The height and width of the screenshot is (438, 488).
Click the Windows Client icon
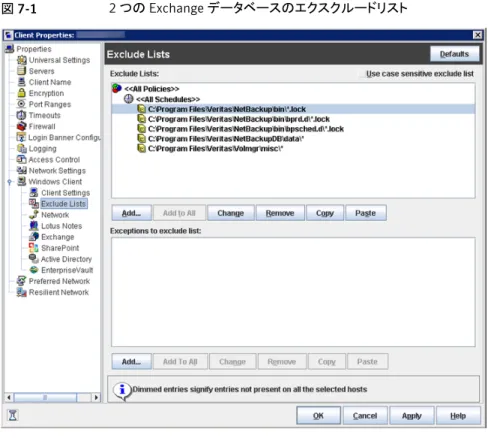22,181
